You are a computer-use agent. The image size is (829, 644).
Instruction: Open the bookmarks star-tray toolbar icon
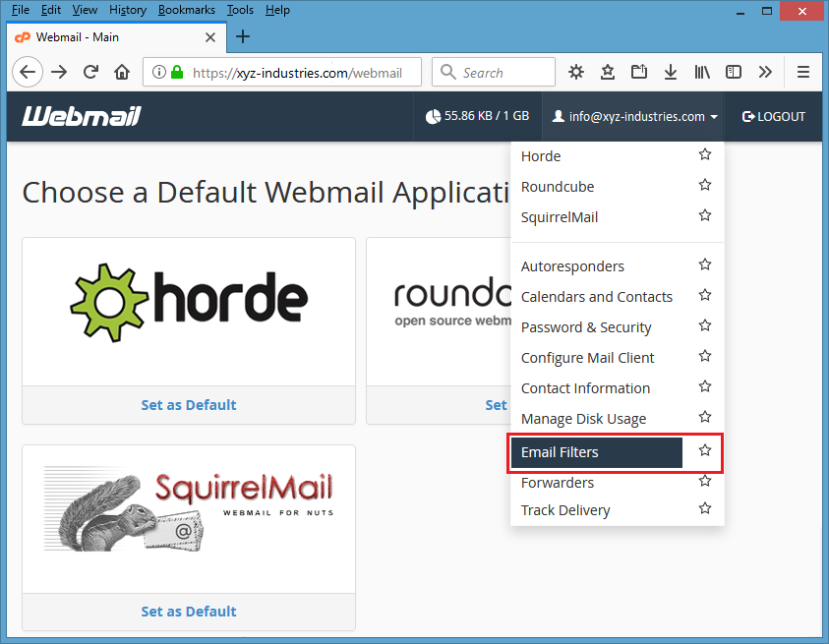(608, 72)
